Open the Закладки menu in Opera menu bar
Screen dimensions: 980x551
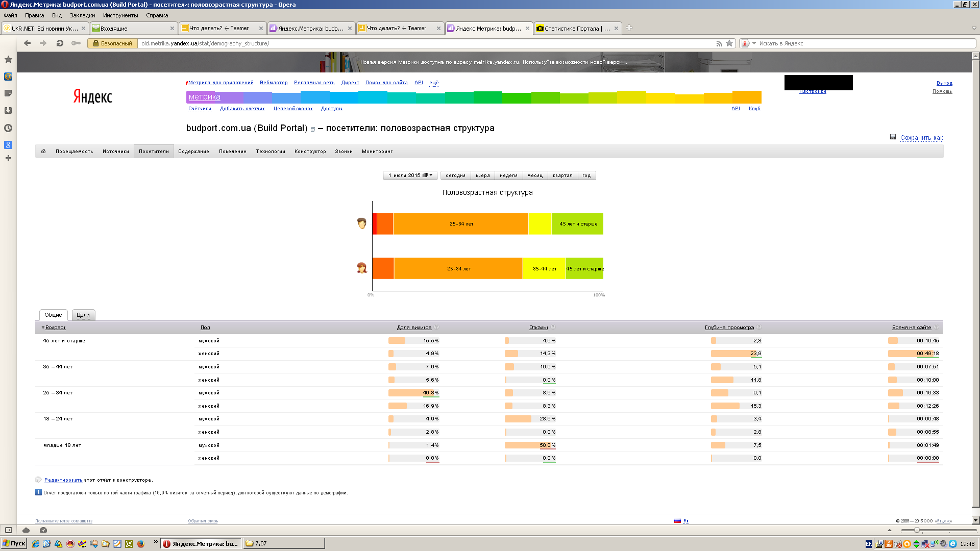pos(83,15)
